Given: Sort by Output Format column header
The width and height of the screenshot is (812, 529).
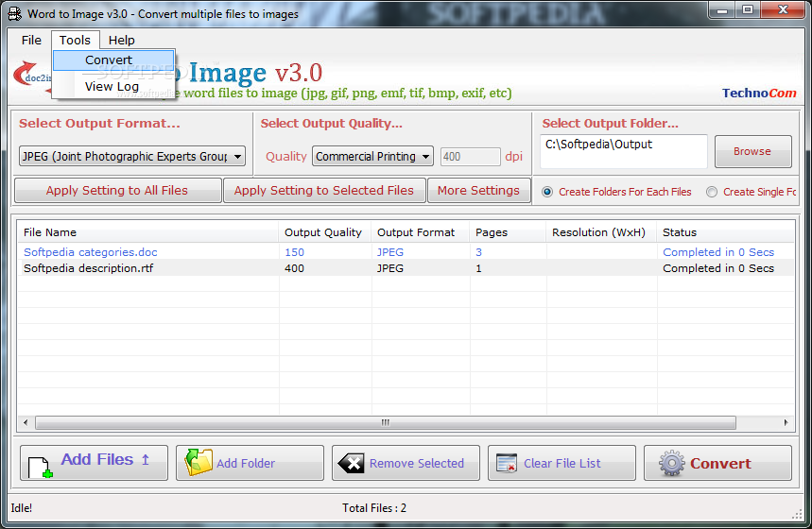Looking at the screenshot, I should coord(420,232).
